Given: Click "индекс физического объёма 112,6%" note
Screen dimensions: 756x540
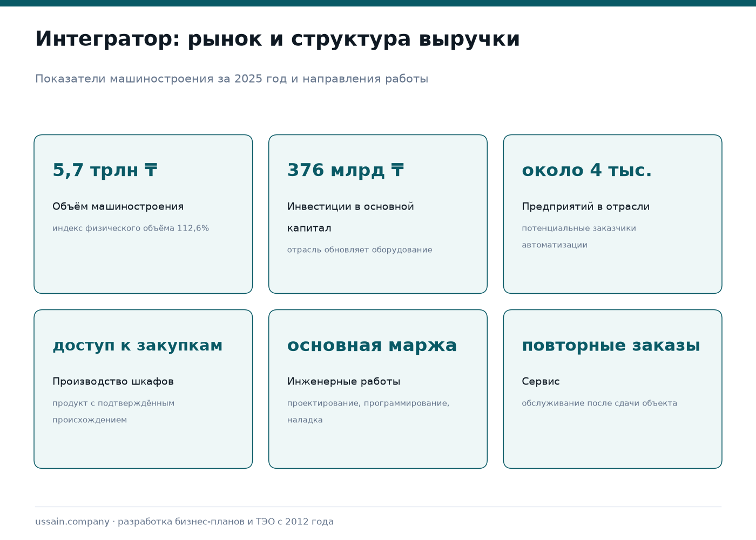Looking at the screenshot, I should [x=131, y=228].
